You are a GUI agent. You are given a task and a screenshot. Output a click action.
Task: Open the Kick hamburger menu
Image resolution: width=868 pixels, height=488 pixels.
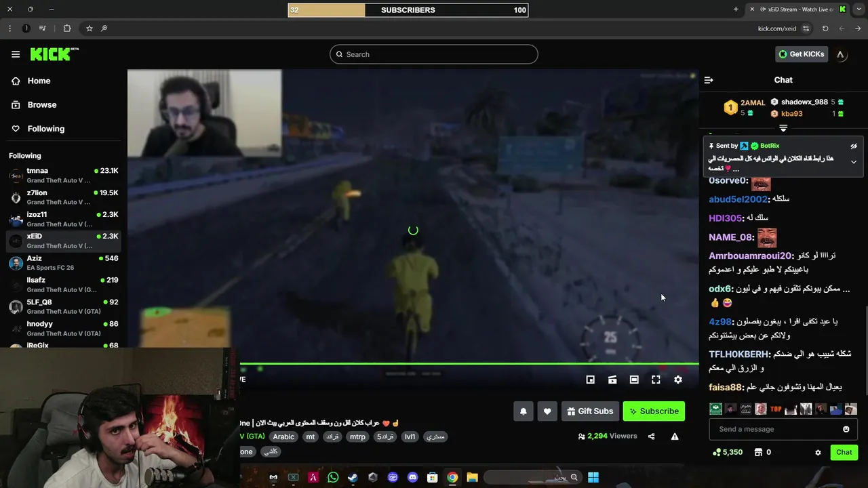[x=16, y=54]
